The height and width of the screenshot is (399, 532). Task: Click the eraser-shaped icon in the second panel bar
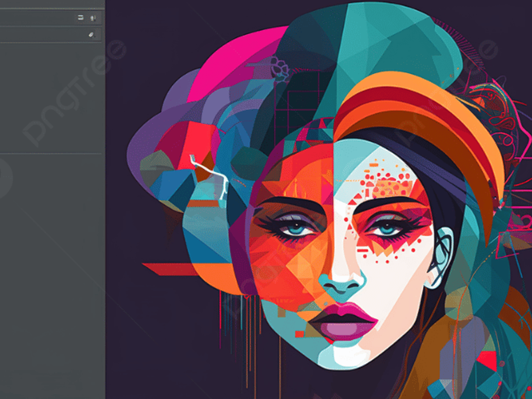[91, 35]
